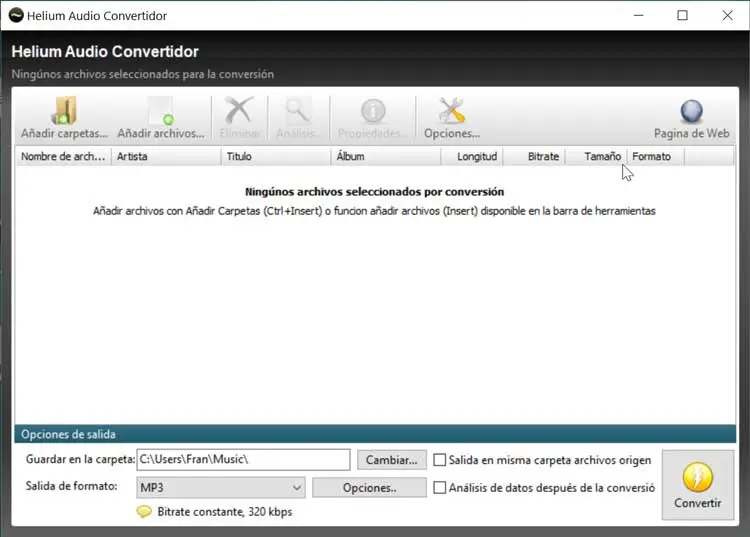
Task: Click 'Ningúnos archivos seleccionados por conversión' message
Action: tap(375, 192)
